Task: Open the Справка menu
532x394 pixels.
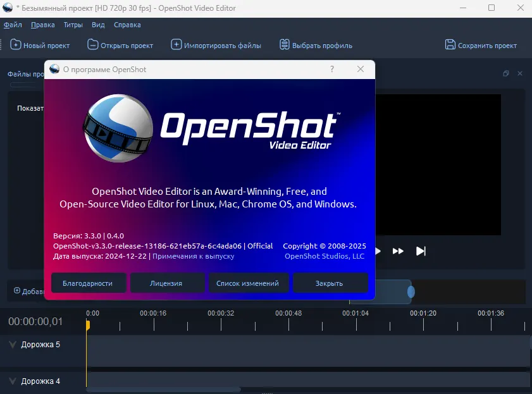Action: click(127, 25)
